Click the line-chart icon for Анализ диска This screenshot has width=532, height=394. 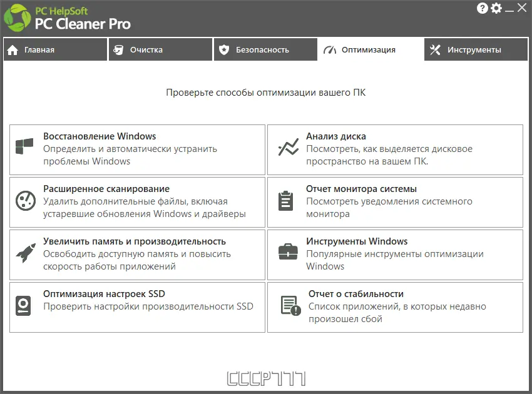coord(289,147)
